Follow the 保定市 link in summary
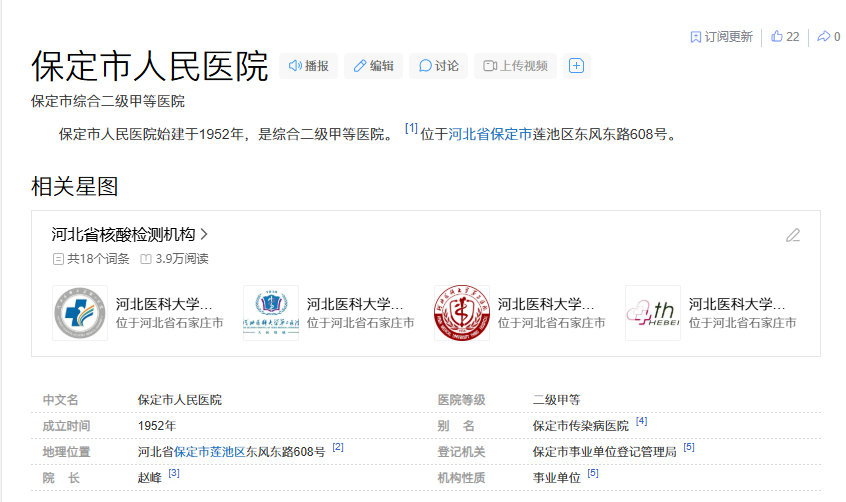The image size is (846, 502). pos(511,134)
